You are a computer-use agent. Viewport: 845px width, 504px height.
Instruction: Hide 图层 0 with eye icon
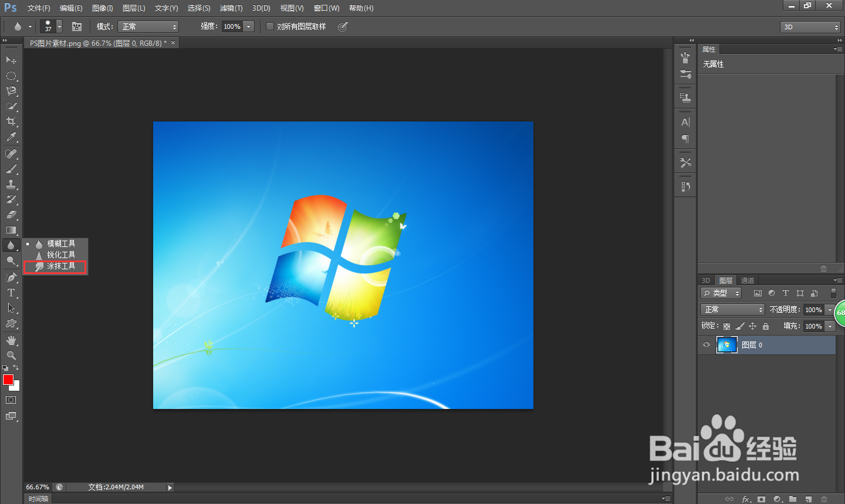click(x=707, y=345)
